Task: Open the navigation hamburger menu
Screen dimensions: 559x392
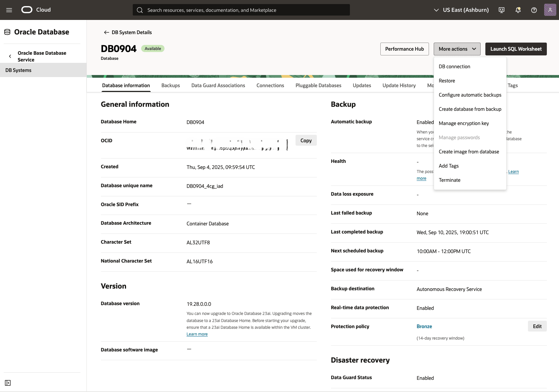Action: [x=9, y=10]
